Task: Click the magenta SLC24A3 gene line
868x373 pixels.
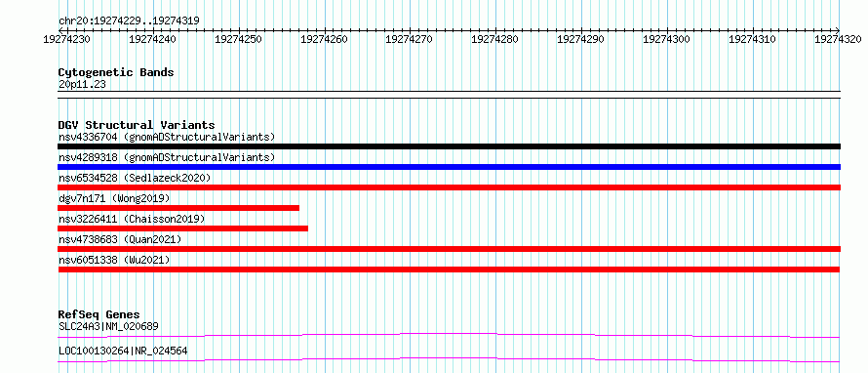Action: pyautogui.click(x=449, y=335)
